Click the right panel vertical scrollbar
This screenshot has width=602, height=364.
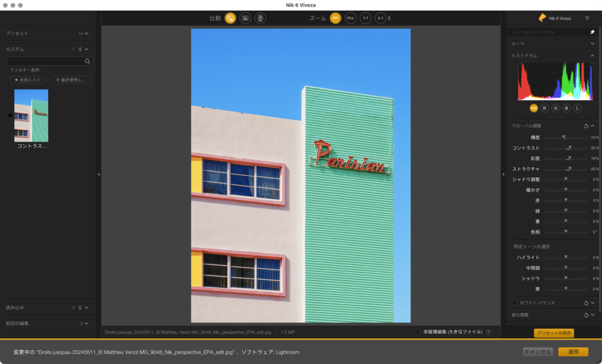(599, 168)
